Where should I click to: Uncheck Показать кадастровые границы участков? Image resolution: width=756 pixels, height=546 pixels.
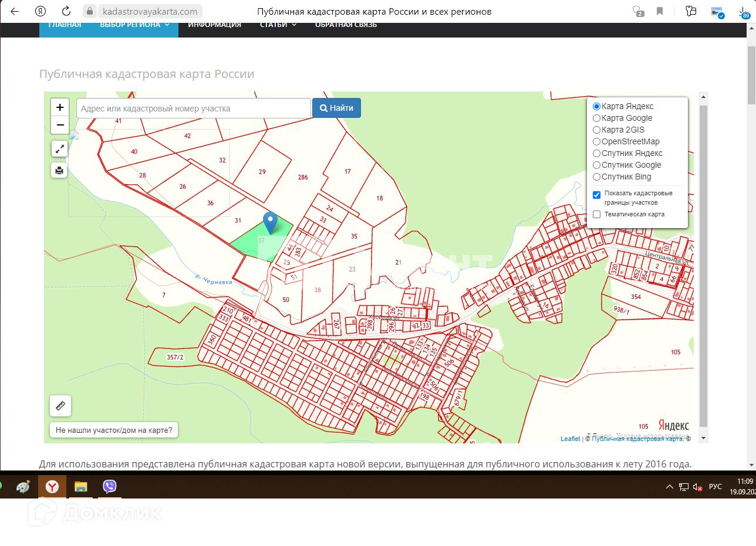point(597,195)
